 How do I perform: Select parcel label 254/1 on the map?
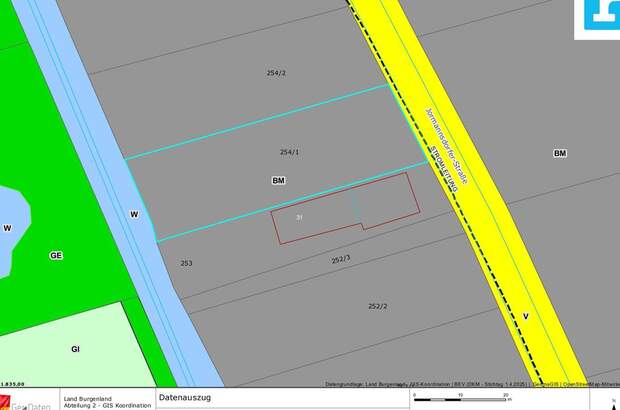tap(290, 152)
